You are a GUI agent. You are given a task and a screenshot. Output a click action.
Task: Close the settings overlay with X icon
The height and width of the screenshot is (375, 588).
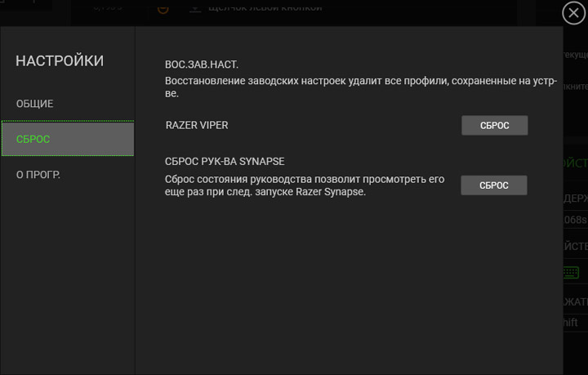pos(573,13)
